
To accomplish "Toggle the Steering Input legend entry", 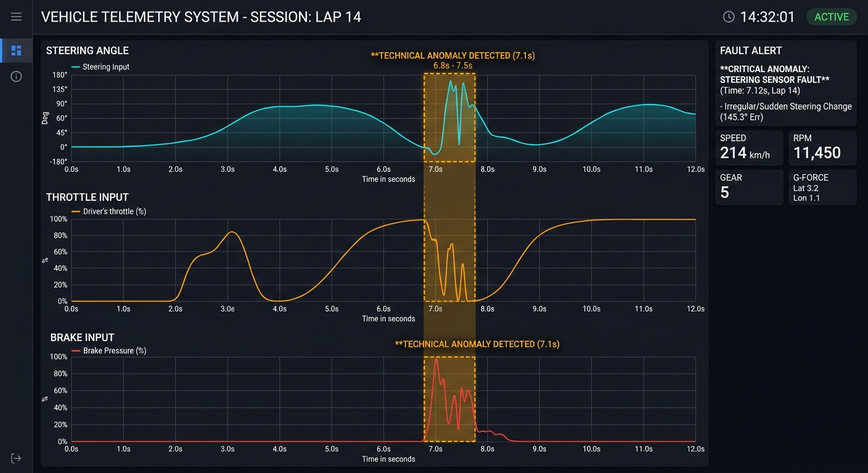I will (x=100, y=67).
